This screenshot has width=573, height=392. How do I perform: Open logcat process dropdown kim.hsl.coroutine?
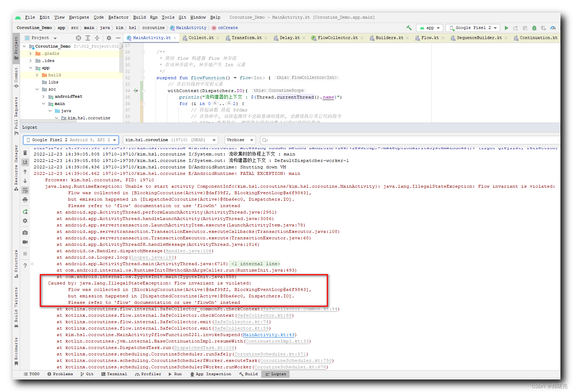171,140
